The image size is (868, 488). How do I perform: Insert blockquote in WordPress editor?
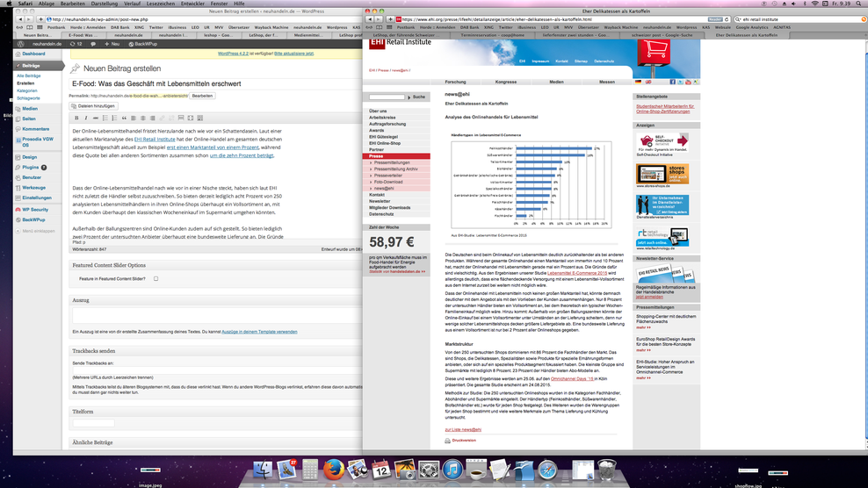124,118
